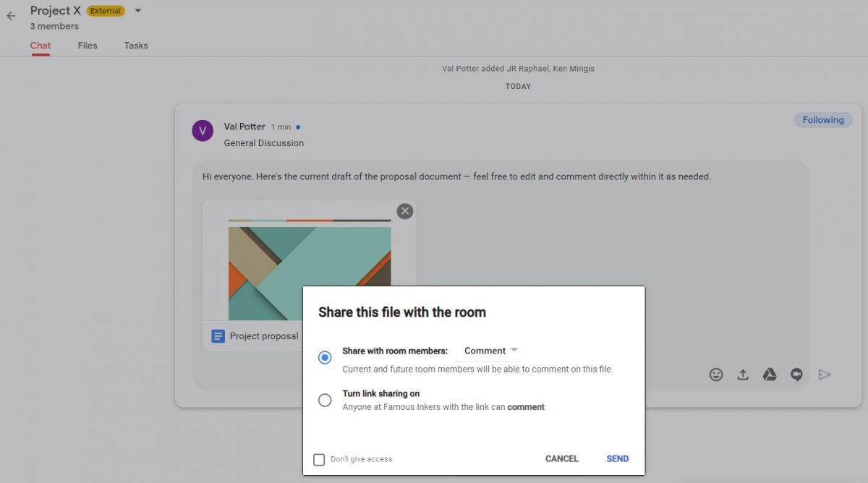Toggle the Following thread button
The image size is (868, 483).
(823, 120)
